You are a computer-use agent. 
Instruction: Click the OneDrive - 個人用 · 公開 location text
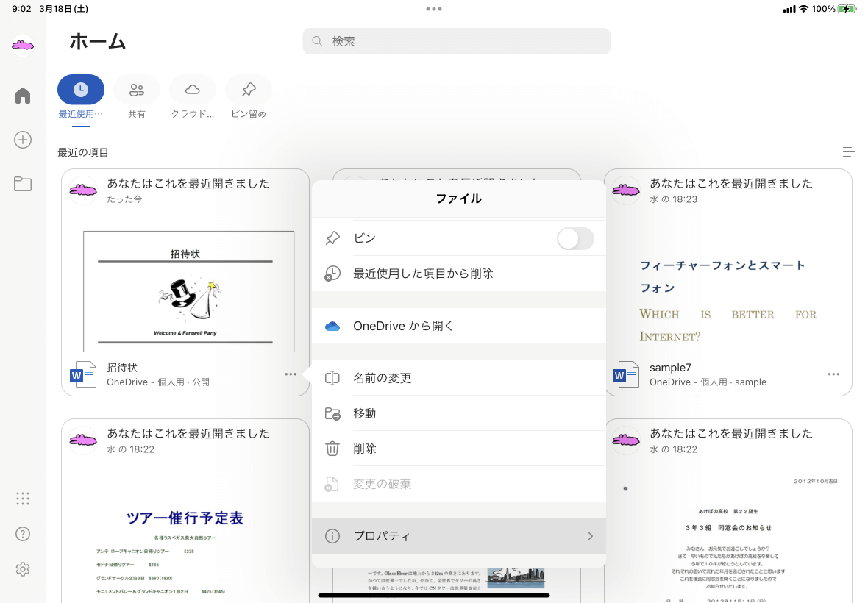pos(158,382)
